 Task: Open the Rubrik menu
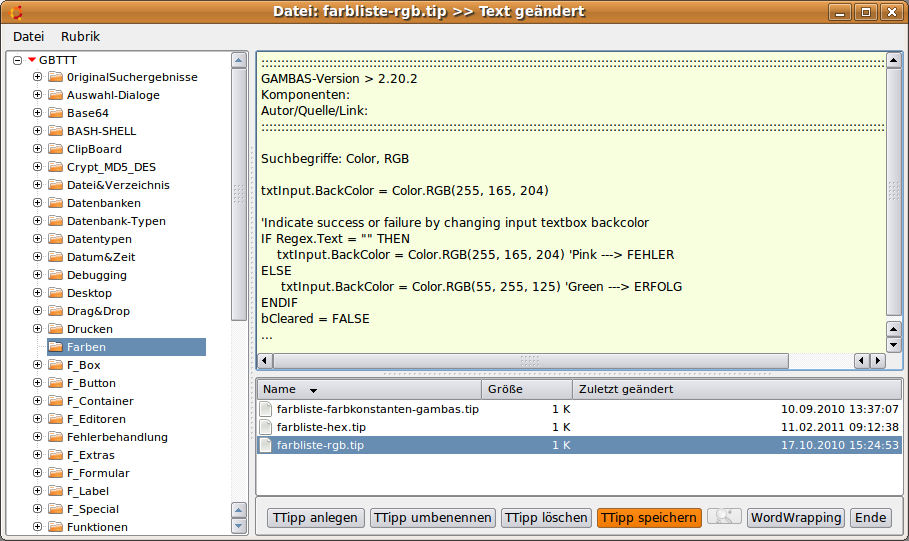coord(80,36)
